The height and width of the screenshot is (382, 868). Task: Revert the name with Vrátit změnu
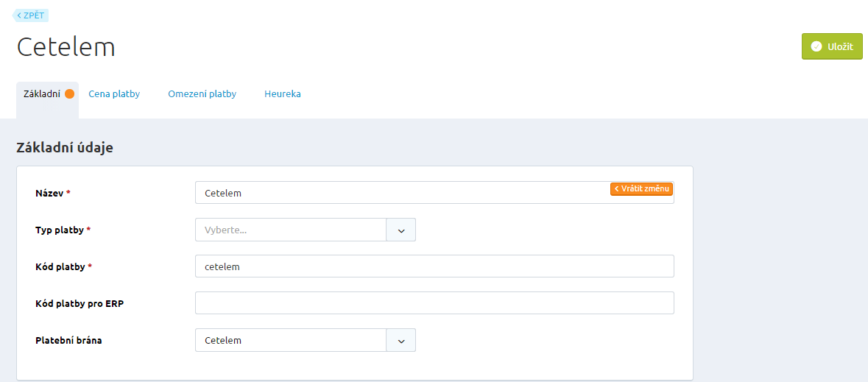[x=641, y=188]
